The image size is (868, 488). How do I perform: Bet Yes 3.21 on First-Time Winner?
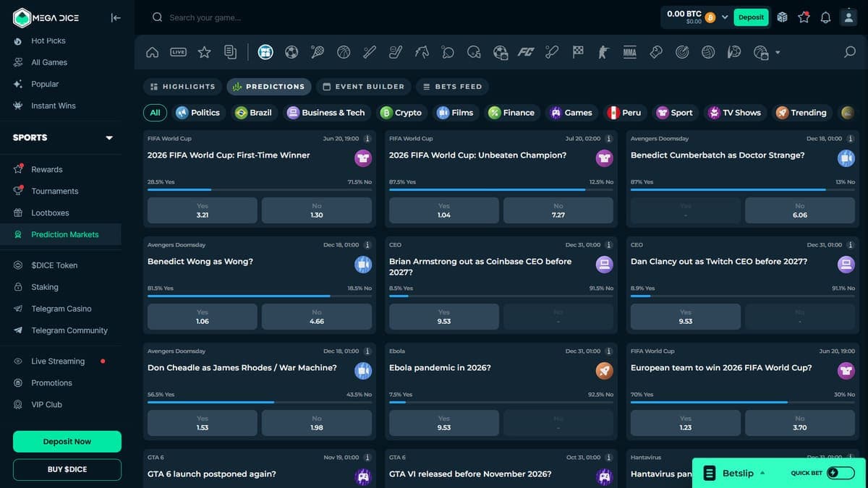pos(203,210)
